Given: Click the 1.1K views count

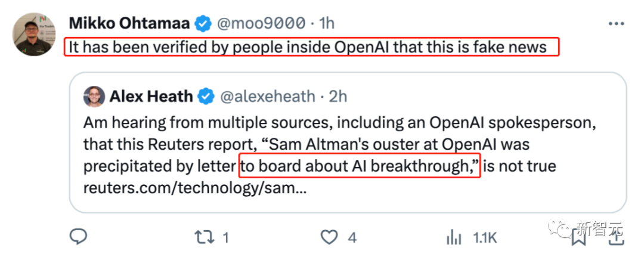Looking at the screenshot, I should coord(485,238).
